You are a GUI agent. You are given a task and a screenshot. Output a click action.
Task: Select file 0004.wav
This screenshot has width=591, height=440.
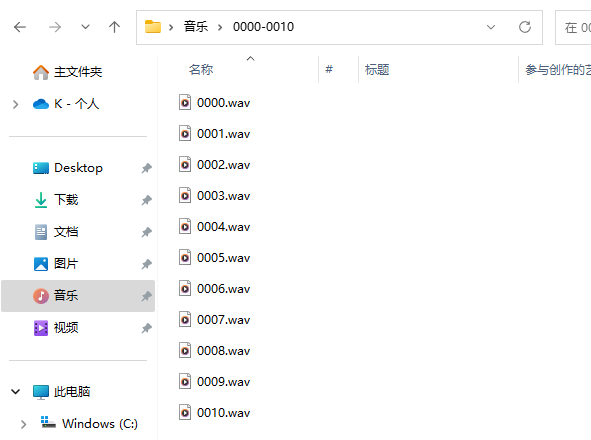click(x=224, y=227)
